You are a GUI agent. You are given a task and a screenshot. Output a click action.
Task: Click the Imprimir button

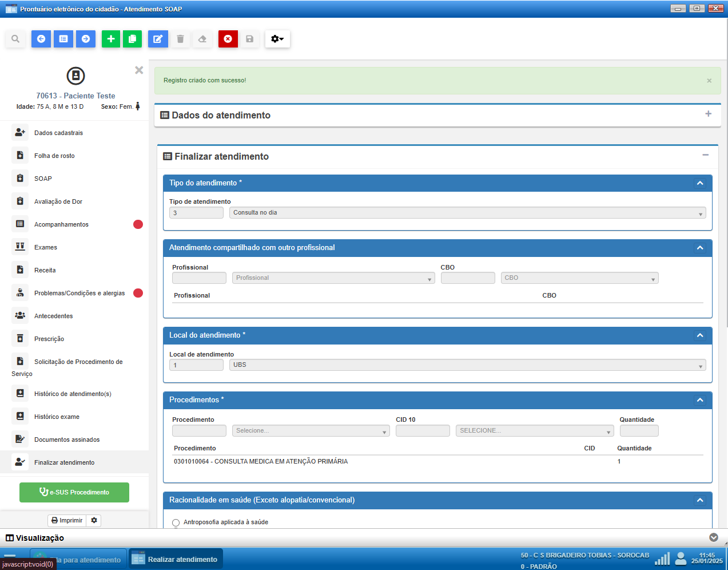coord(67,520)
